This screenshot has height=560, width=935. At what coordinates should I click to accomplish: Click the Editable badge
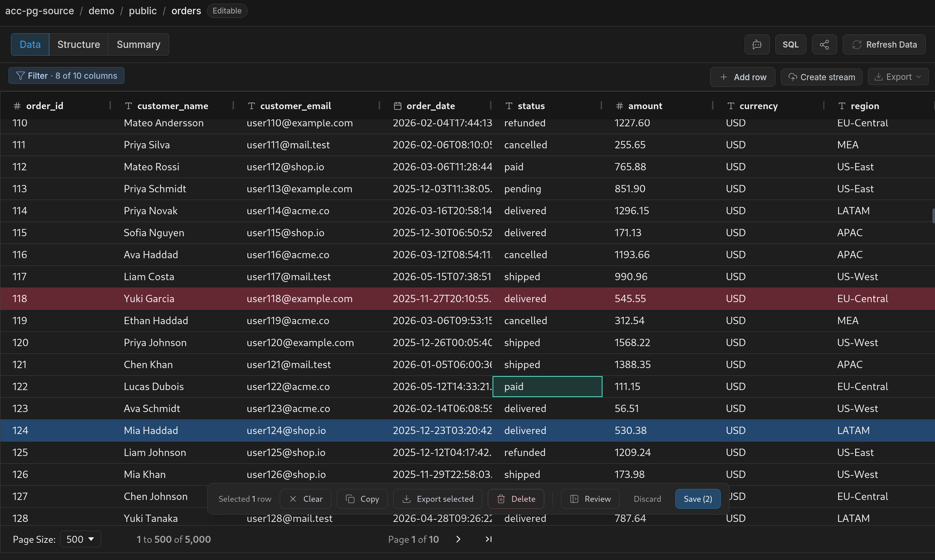[227, 11]
